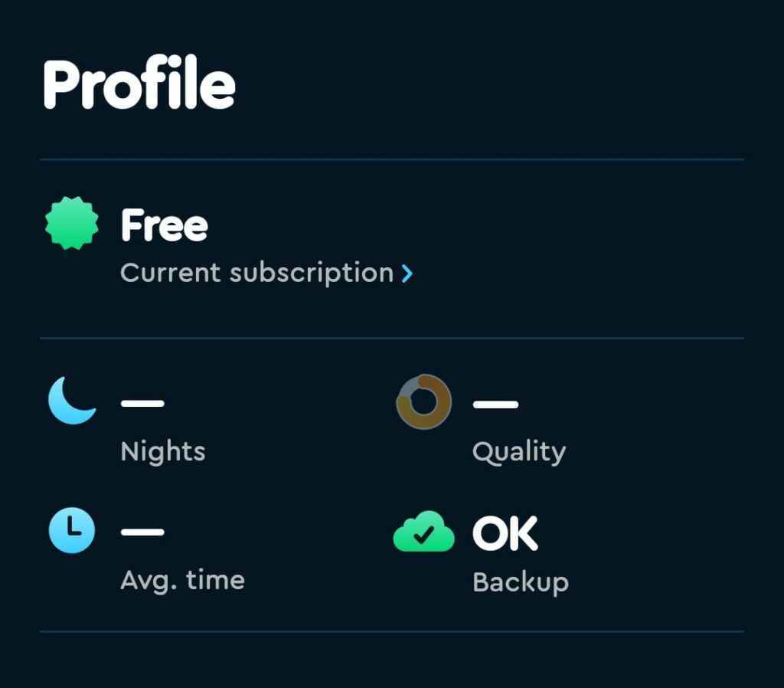Click the blue clock icon

[71, 530]
